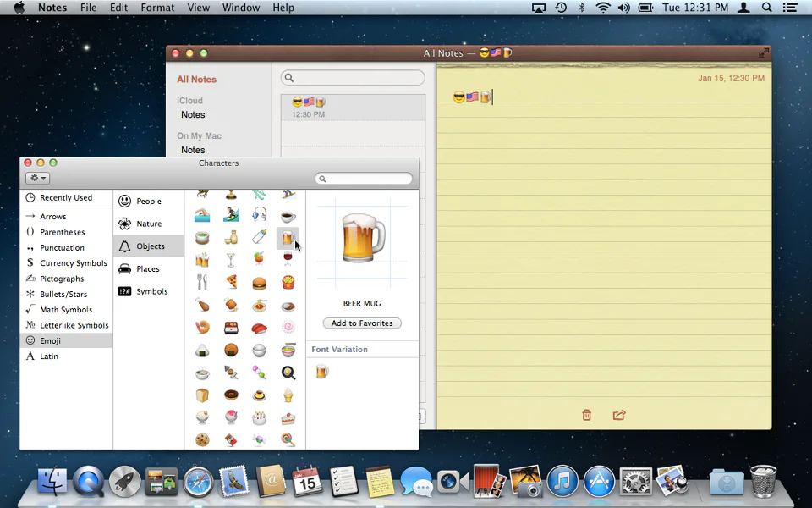Choose the baby bottle emoji

[259, 237]
